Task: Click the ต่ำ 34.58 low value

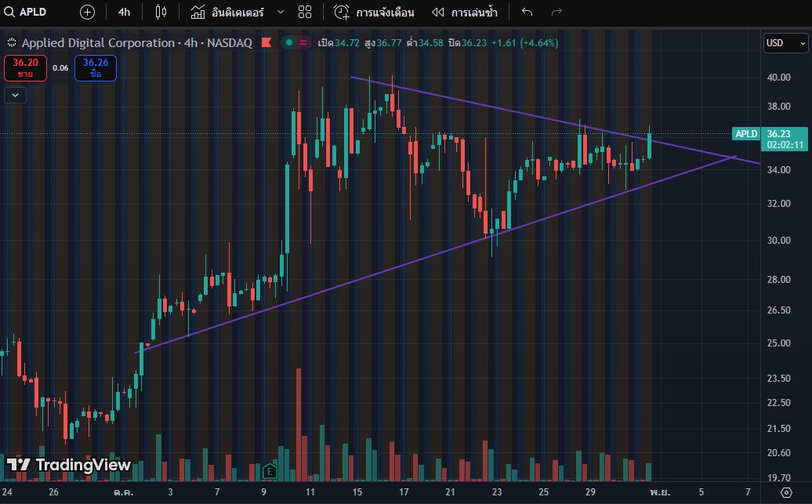Action: coord(425,42)
